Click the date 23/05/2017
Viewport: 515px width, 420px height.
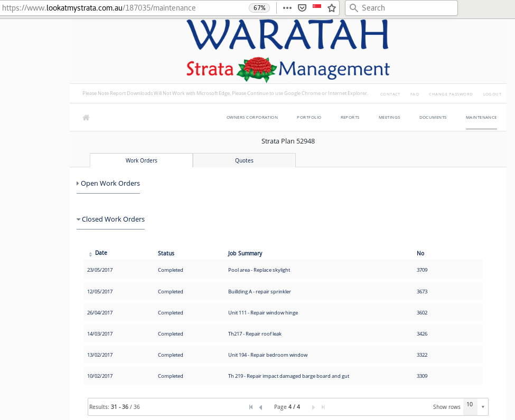pyautogui.click(x=100, y=270)
